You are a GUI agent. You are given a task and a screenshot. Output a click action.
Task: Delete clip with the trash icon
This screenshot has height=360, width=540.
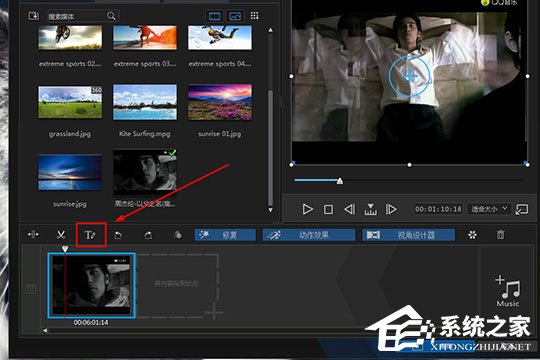(500, 235)
